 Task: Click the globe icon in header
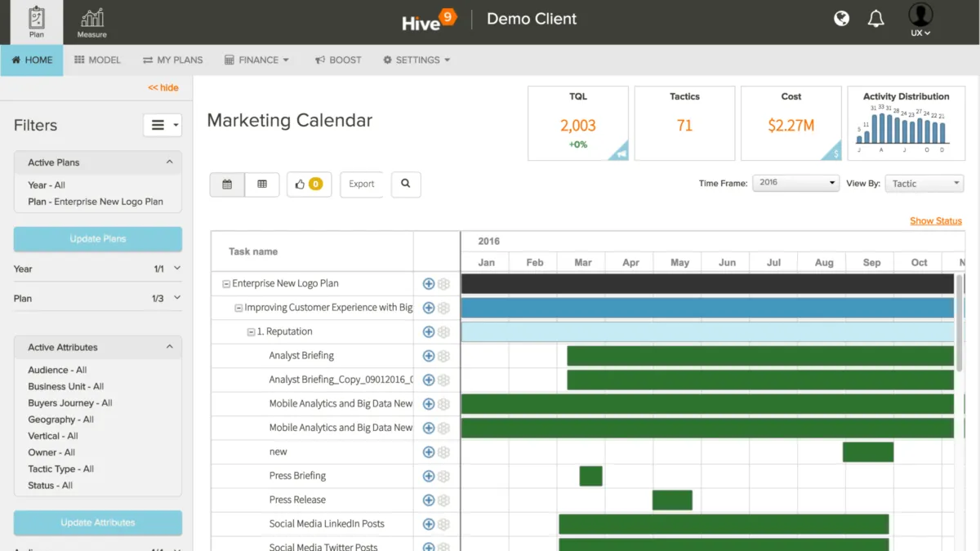[x=841, y=19]
